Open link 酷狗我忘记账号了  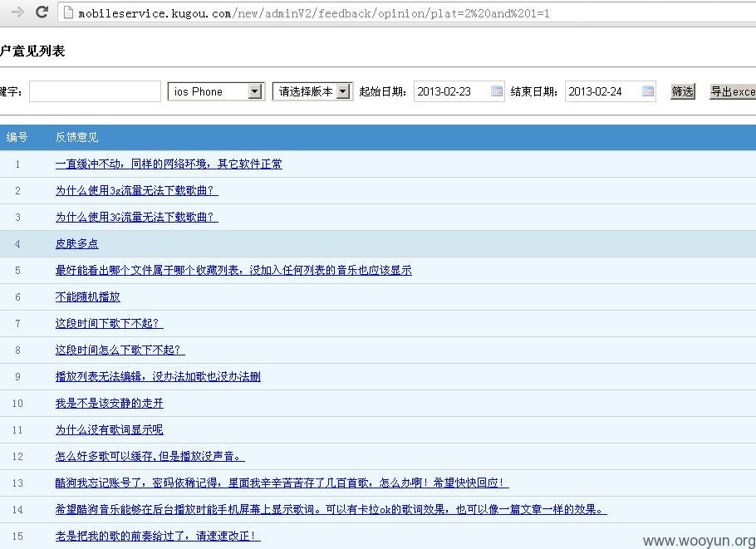click(282, 483)
